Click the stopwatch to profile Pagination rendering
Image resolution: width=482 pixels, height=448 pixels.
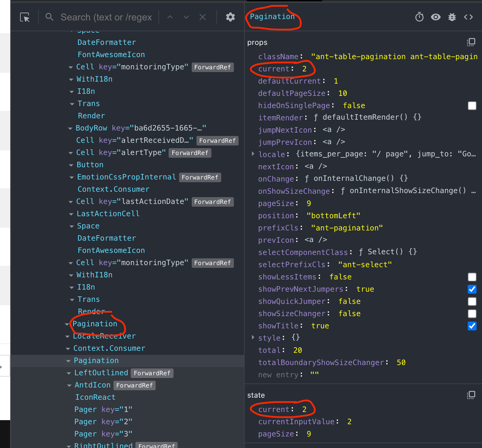(419, 17)
